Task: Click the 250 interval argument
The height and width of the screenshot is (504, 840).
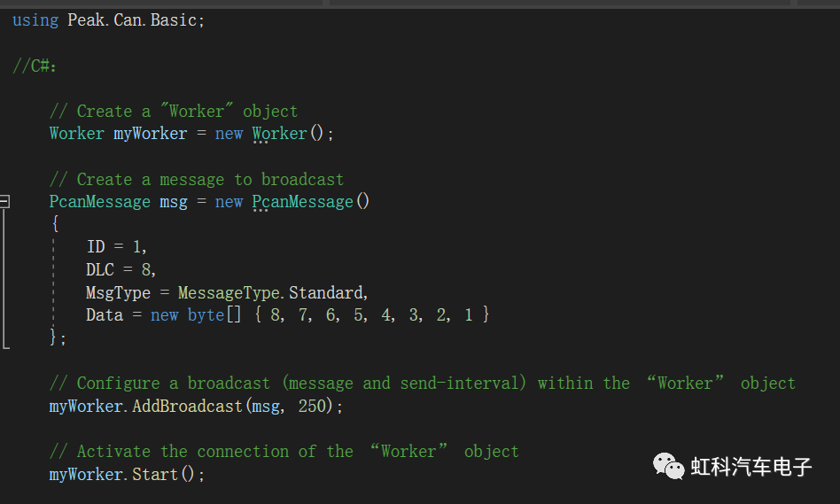Action: click(321, 407)
